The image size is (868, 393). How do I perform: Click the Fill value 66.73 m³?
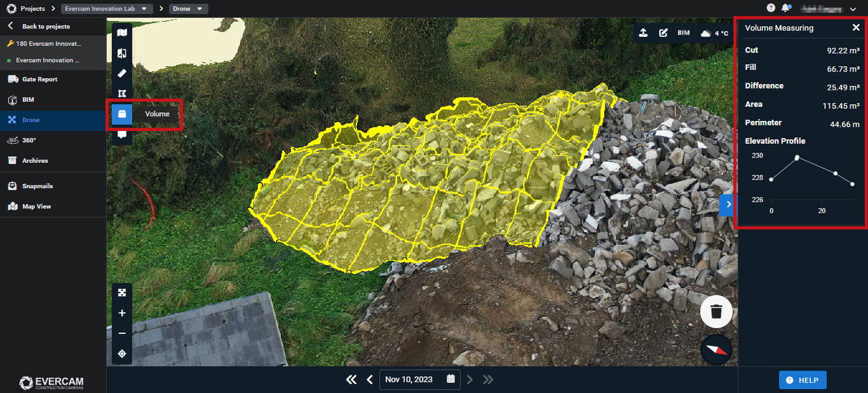843,69
